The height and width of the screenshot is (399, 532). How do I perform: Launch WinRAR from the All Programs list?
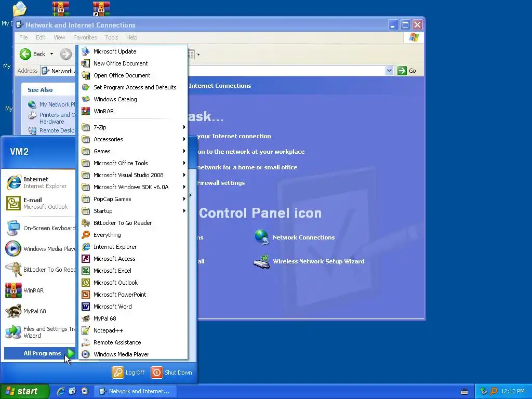(134, 111)
